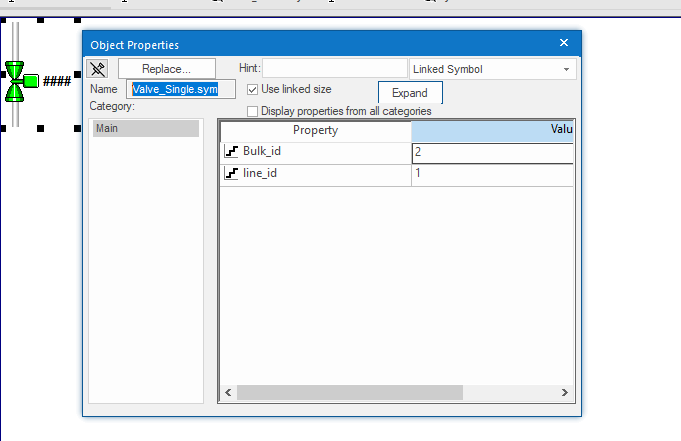Select the green valve symbol on canvas
Screen dimensions: 681x441
17,81
